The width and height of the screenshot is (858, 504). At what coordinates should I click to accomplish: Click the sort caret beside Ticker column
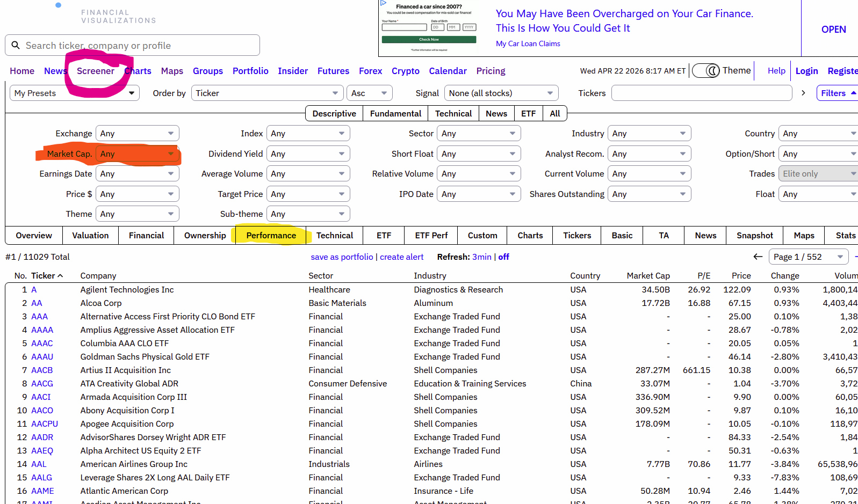[60, 276]
